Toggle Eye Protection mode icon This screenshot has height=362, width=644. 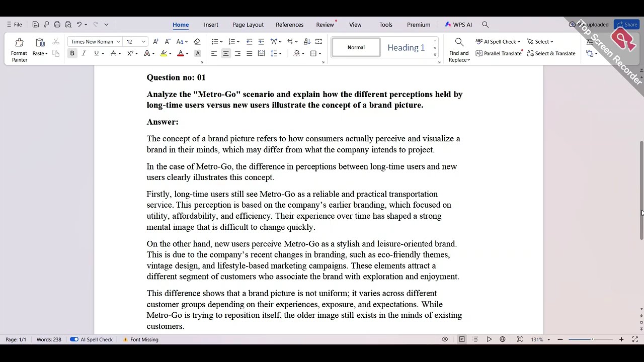445,339
